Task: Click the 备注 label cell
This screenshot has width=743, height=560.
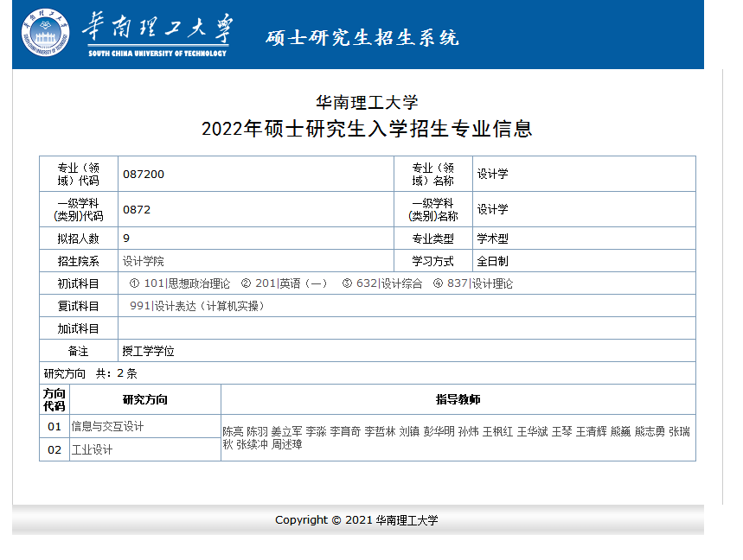Action: tap(79, 351)
